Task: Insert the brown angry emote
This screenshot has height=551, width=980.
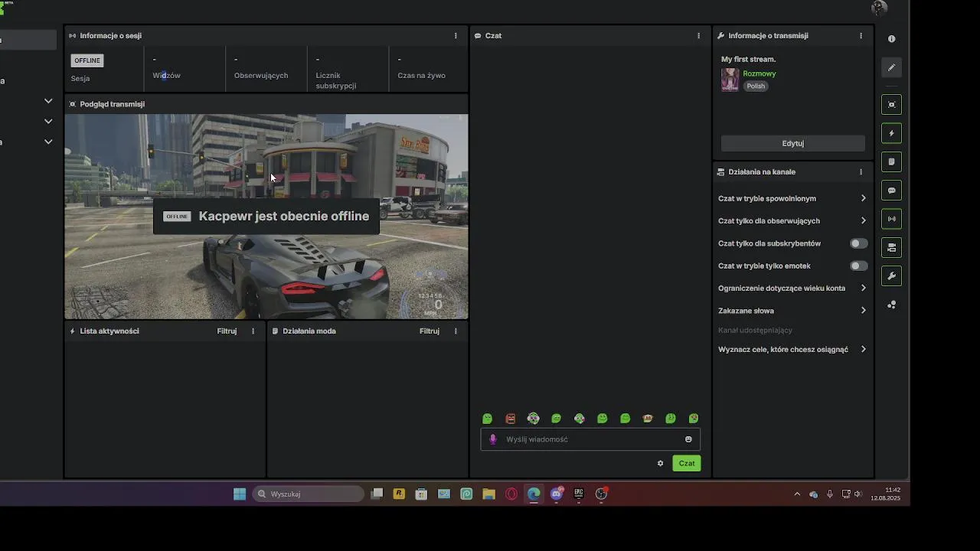Action: [511, 419]
